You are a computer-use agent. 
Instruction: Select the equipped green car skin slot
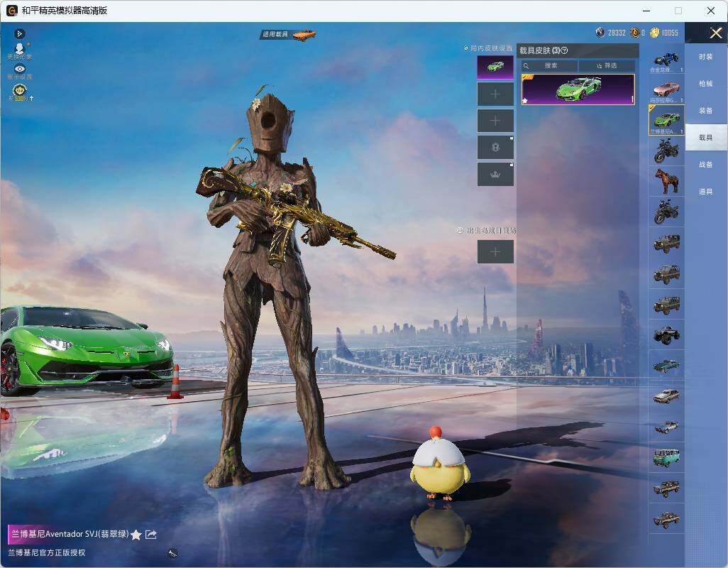click(x=495, y=67)
